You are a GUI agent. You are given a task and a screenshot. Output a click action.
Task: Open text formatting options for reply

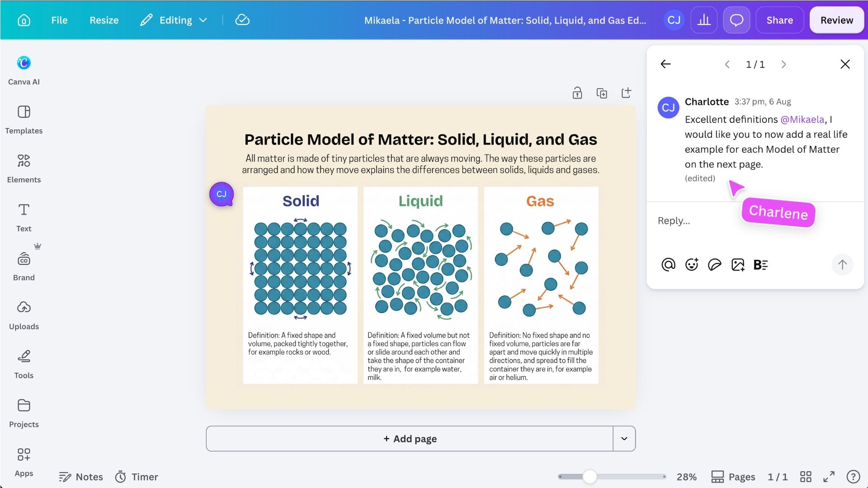760,265
